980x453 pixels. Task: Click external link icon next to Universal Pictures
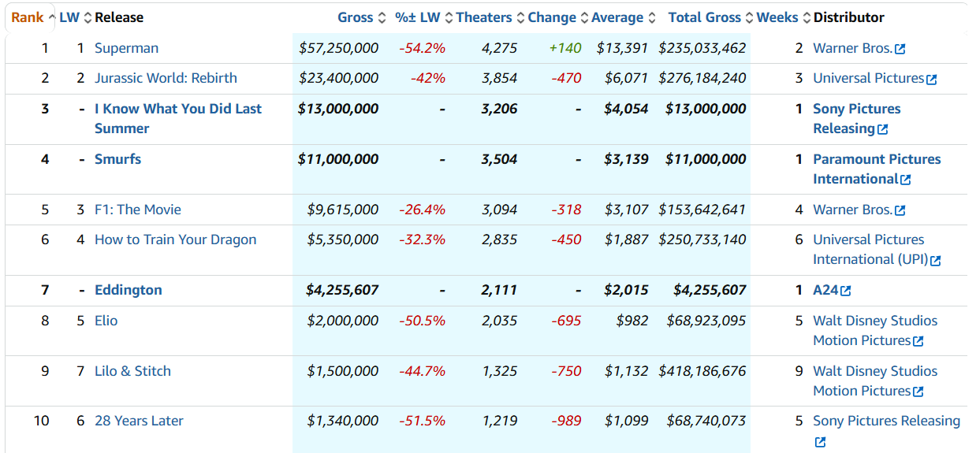[x=932, y=80]
